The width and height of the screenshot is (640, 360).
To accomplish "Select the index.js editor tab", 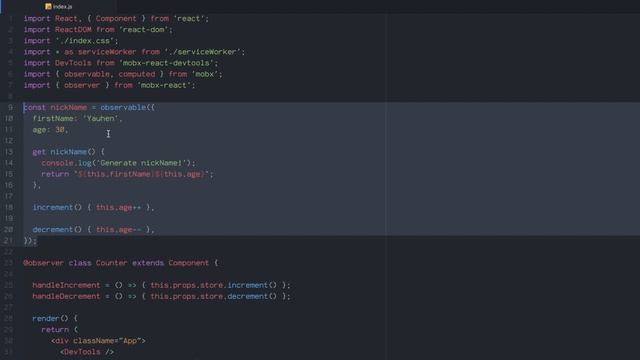I will pos(59,7).
